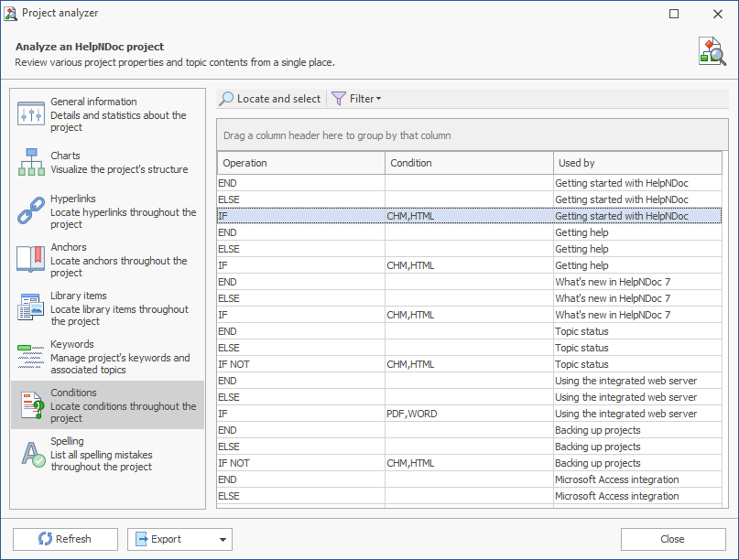Click the PDF,WORD condition cell
739x560 pixels.
tap(469, 414)
